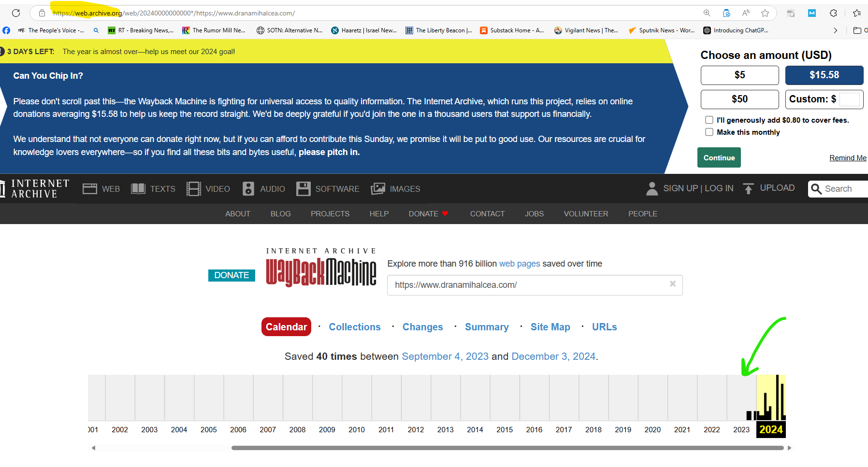The width and height of the screenshot is (868, 467).
Task: Star this page as a favorite
Action: (765, 13)
